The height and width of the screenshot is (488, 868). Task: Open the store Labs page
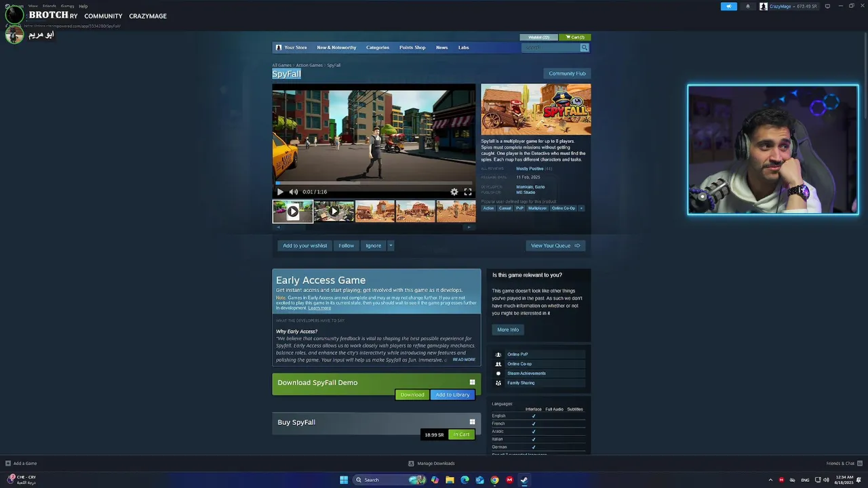(x=463, y=47)
